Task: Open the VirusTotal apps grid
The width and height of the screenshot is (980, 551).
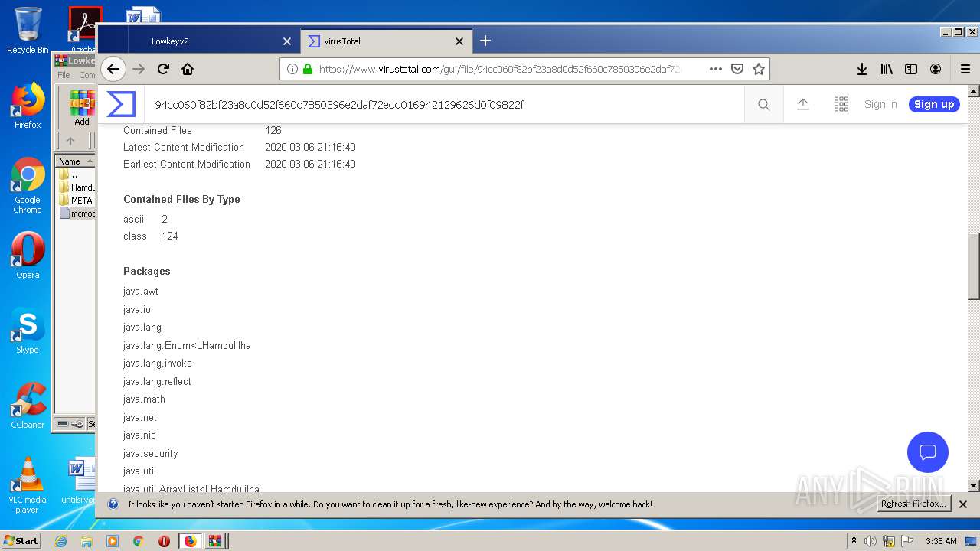Action: coord(841,104)
